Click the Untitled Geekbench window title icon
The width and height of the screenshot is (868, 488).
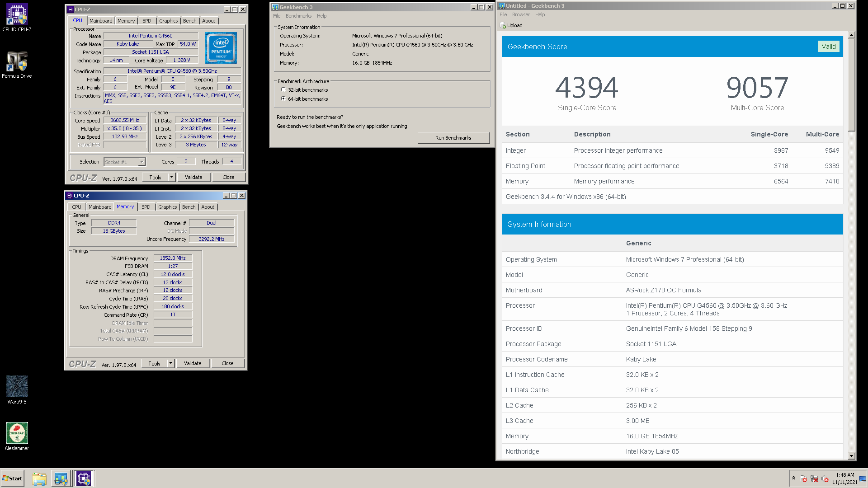tap(501, 5)
